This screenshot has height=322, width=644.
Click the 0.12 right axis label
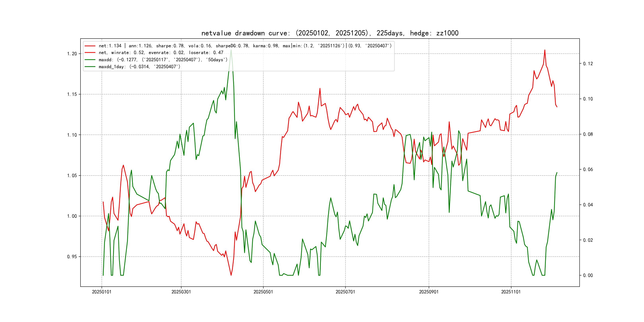tap(588, 64)
